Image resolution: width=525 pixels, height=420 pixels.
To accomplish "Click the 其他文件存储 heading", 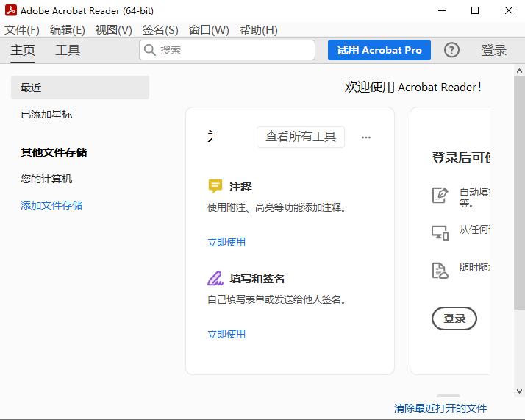I will [x=54, y=152].
